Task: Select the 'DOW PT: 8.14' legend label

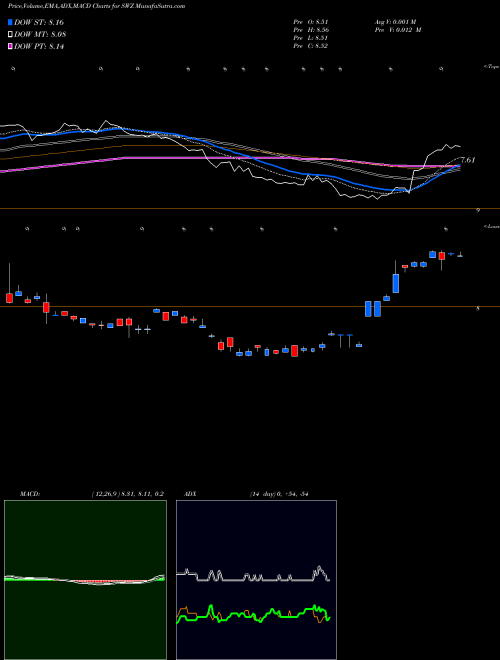Action: click(x=39, y=47)
